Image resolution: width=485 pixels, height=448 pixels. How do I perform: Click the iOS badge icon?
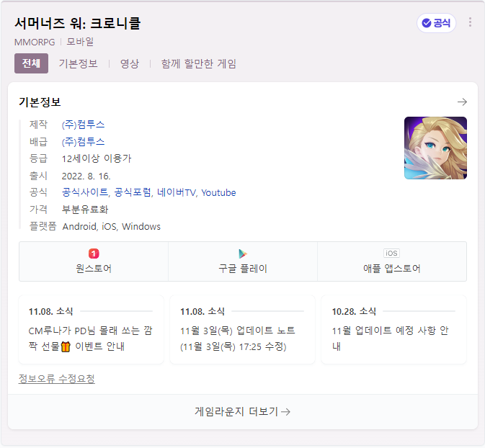[391, 254]
